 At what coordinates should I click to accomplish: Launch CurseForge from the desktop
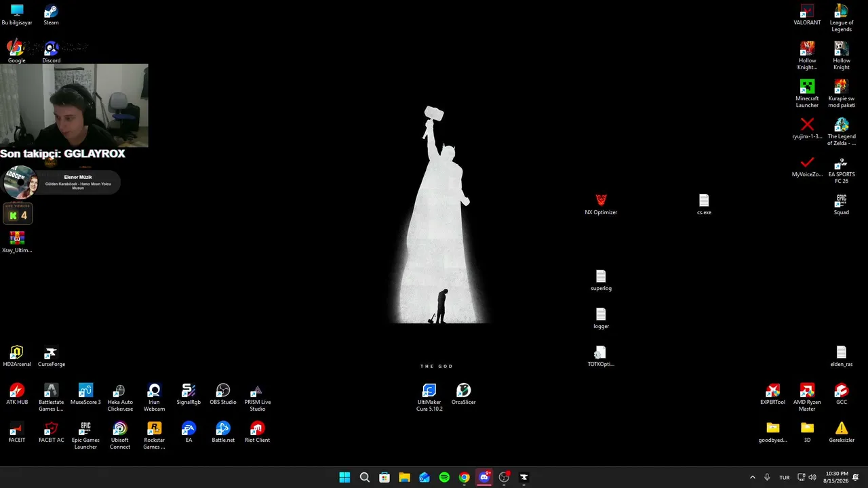(x=51, y=357)
